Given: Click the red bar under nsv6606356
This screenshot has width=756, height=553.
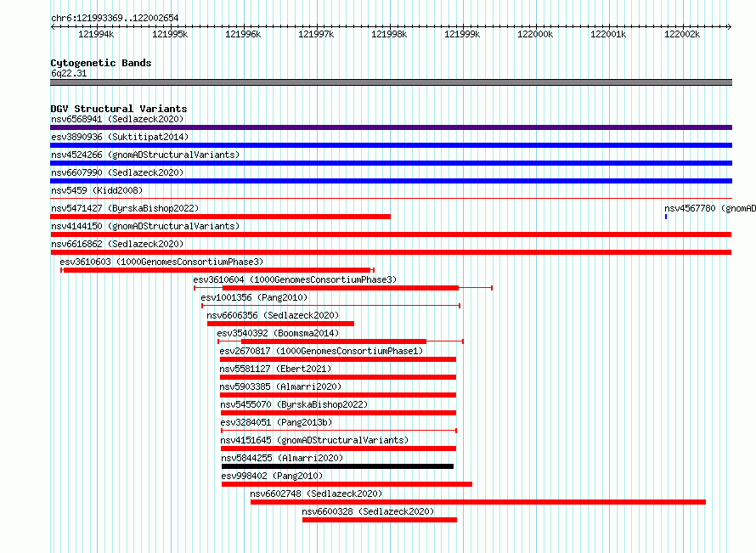Looking at the screenshot, I should point(280,324).
